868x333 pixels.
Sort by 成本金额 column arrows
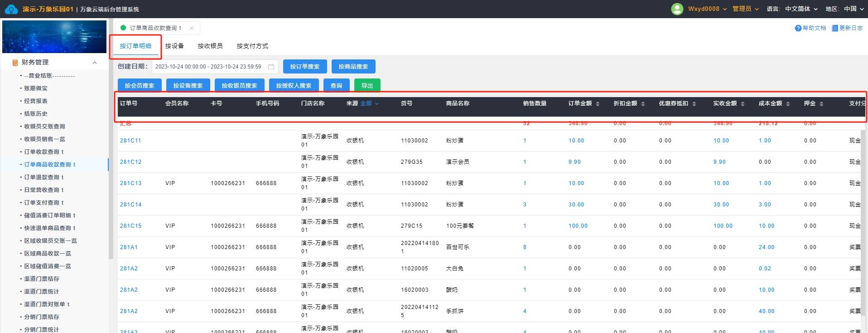tap(788, 104)
